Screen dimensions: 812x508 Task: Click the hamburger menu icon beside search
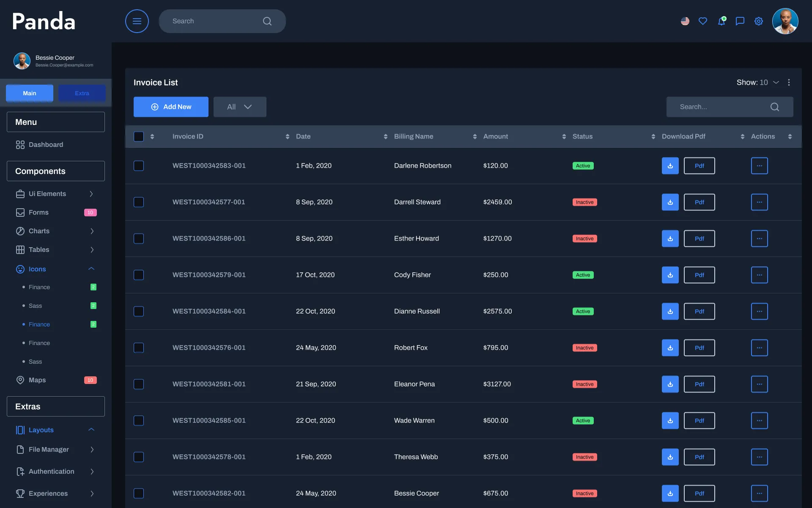click(137, 21)
